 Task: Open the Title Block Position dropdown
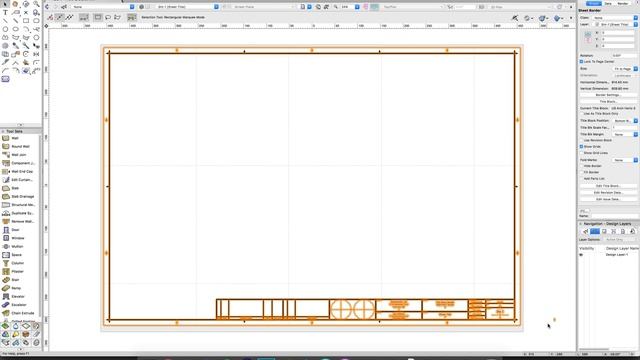[625, 121]
